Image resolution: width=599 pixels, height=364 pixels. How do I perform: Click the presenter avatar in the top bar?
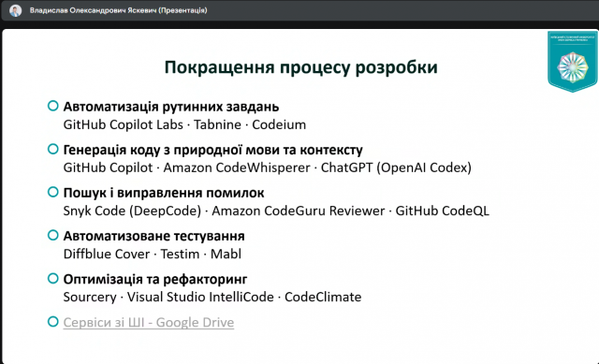click(x=15, y=10)
